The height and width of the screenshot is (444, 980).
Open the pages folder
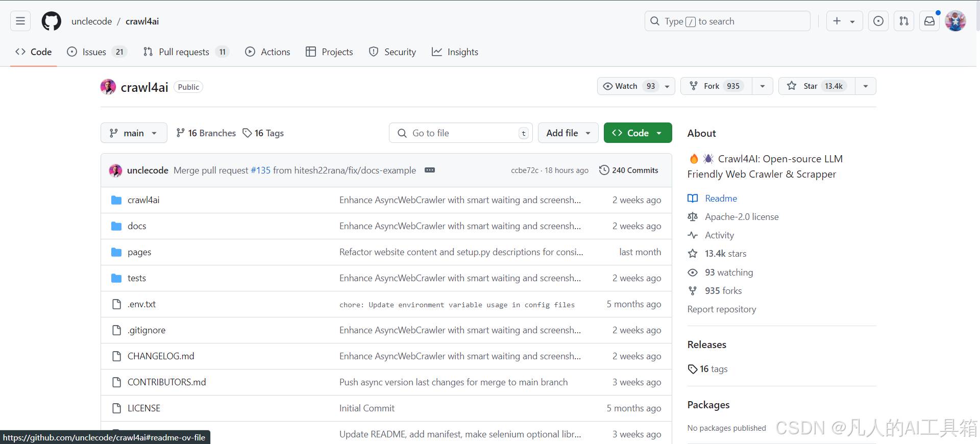[x=139, y=252]
